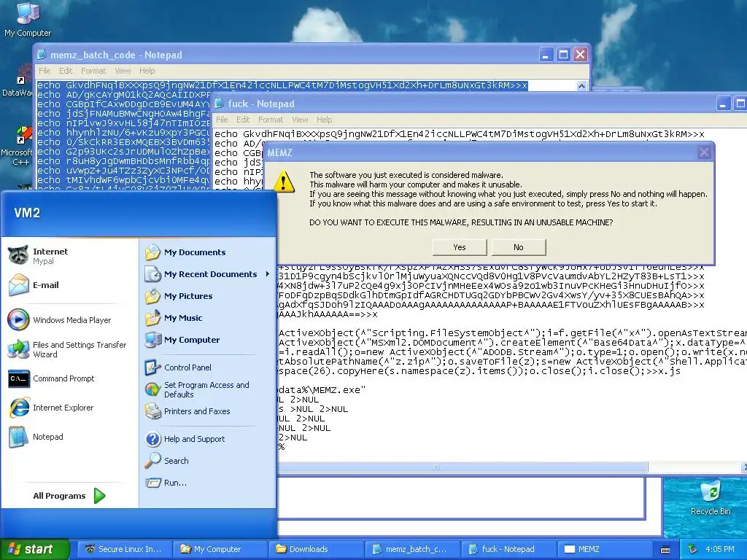Expand All Programs list
Screen dimensions: 747x560
click(x=69, y=496)
